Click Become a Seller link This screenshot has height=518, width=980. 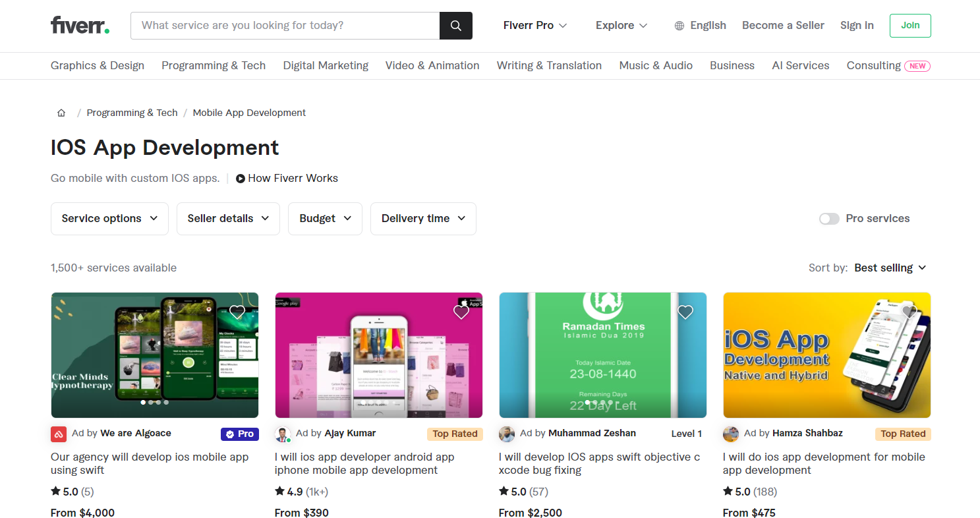click(x=783, y=26)
